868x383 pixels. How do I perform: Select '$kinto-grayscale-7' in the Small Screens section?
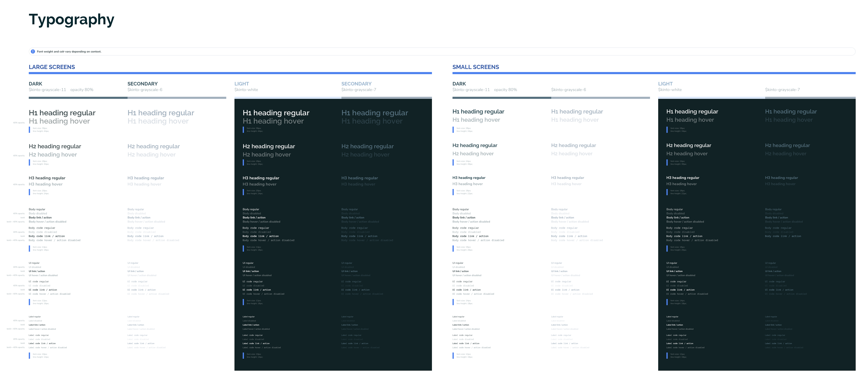point(782,90)
